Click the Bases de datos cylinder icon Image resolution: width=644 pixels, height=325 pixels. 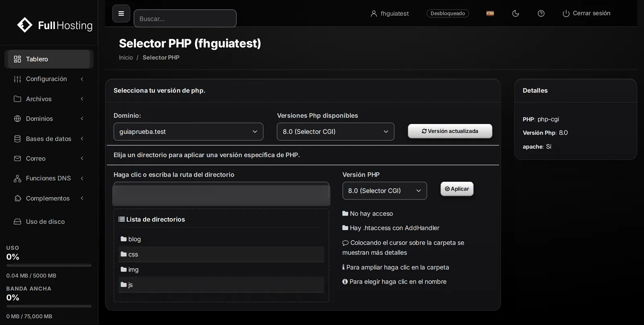tap(17, 139)
